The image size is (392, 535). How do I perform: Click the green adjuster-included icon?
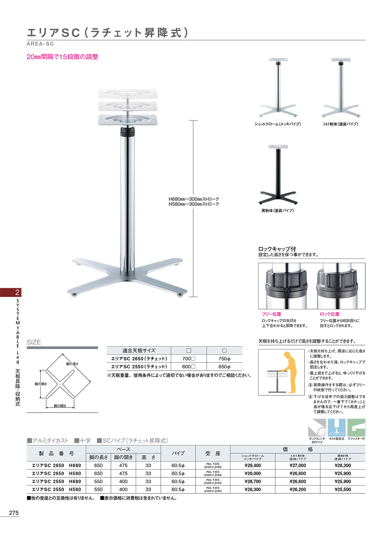pyautogui.click(x=356, y=428)
